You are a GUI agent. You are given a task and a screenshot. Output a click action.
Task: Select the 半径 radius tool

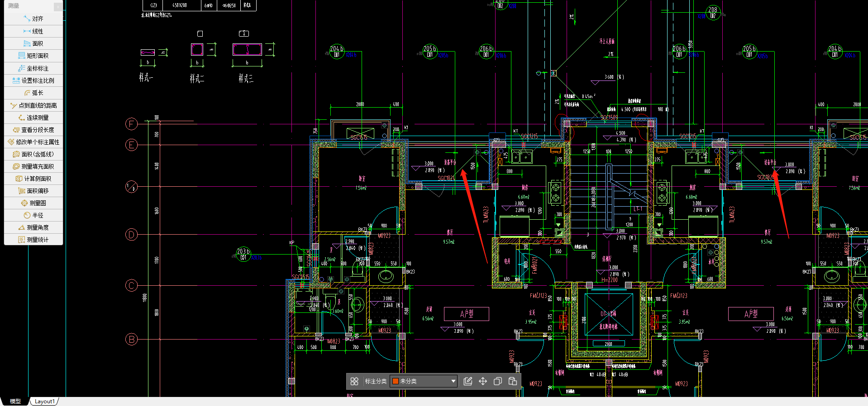tap(33, 215)
